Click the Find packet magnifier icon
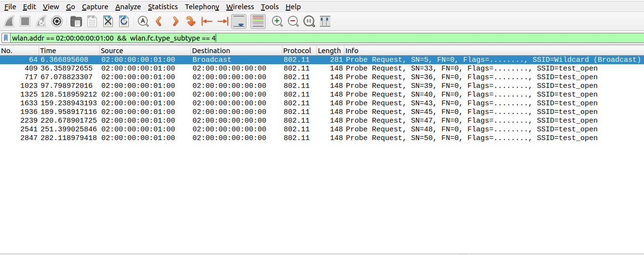The height and width of the screenshot is (255, 644). [143, 21]
